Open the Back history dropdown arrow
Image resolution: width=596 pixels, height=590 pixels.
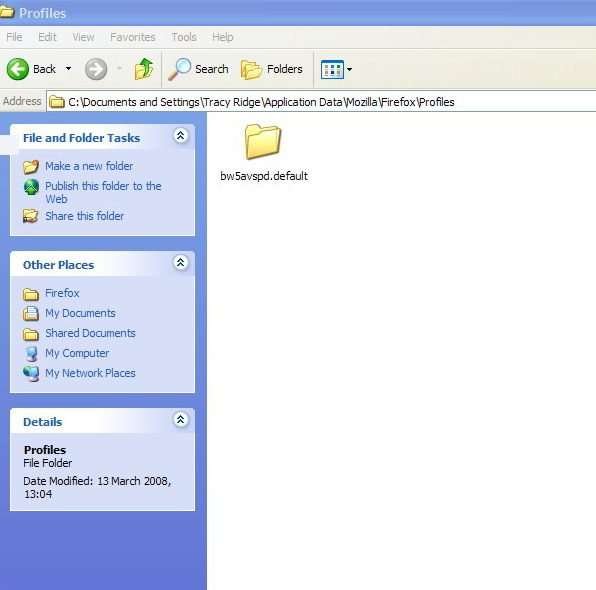pyautogui.click(x=68, y=69)
